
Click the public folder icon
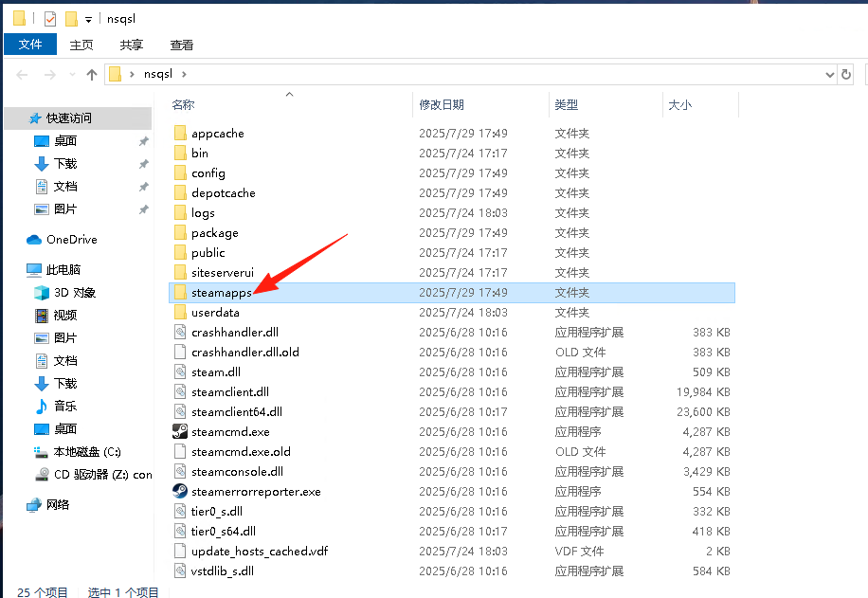(x=180, y=252)
